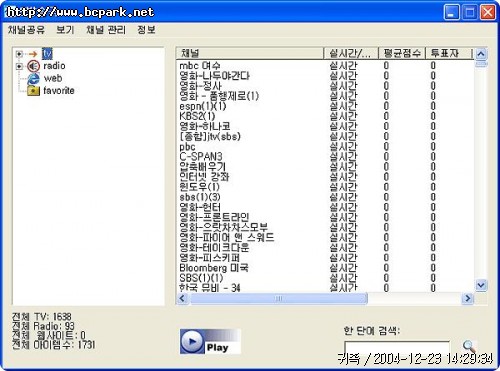Click the Play button
This screenshot has width=500, height=371.
tap(210, 341)
